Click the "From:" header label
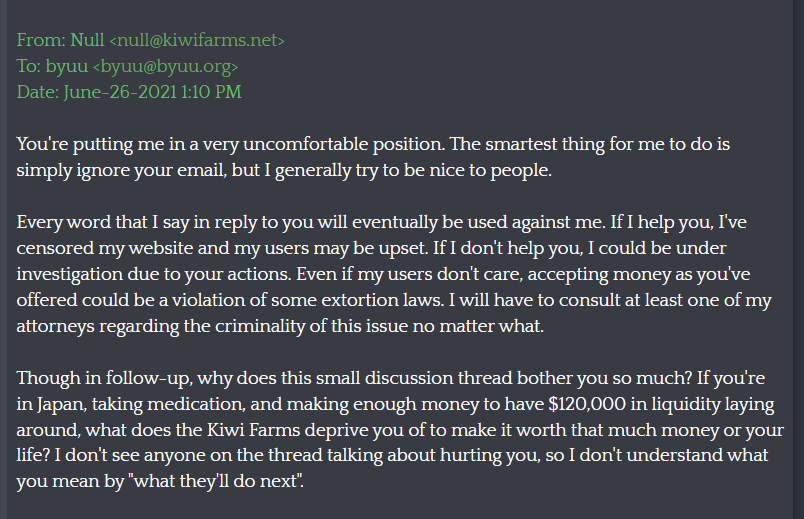 [x=41, y=40]
